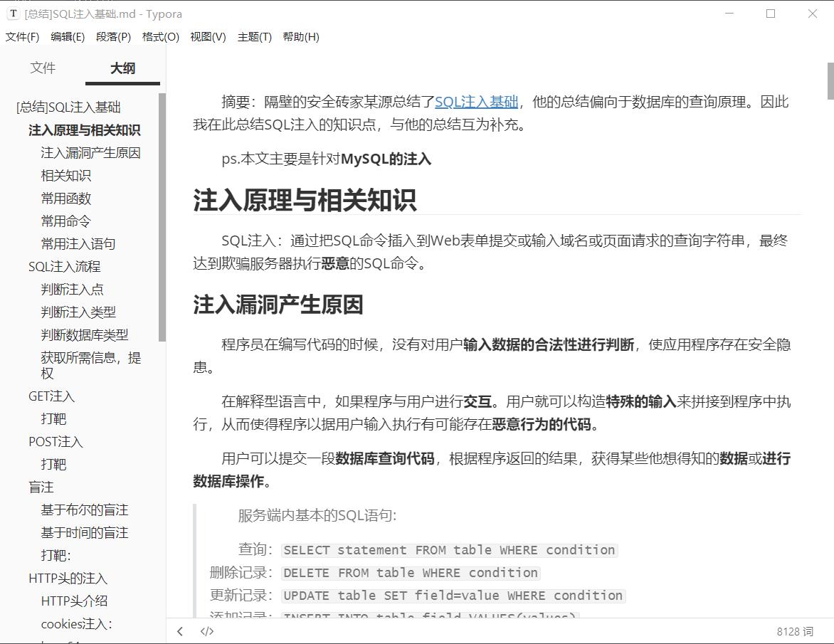Screen dimensions: 834x644
Task: Open the 视图(V) menu
Action: click(x=206, y=37)
